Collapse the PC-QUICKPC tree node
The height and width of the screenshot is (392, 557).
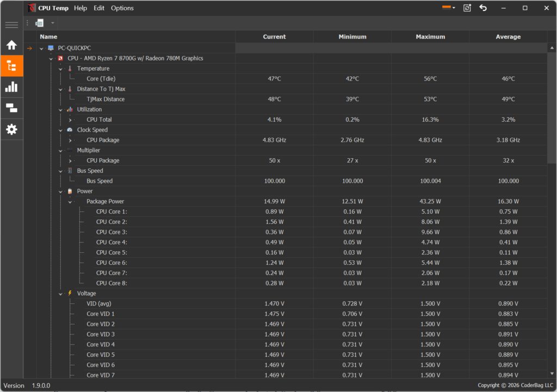tap(41, 48)
